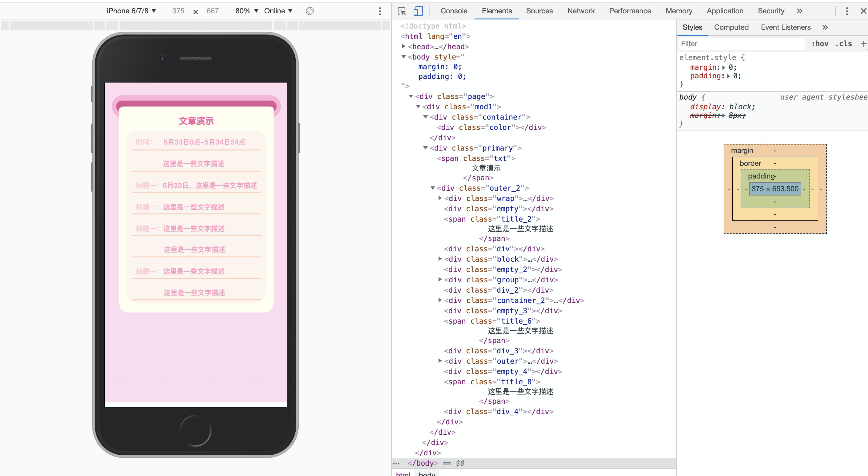
Task: Switch to the Computed styles tab
Action: point(731,27)
